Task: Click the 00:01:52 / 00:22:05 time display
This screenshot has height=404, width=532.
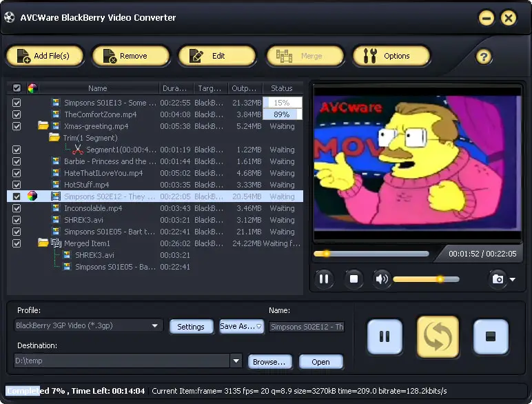Action: tap(482, 254)
